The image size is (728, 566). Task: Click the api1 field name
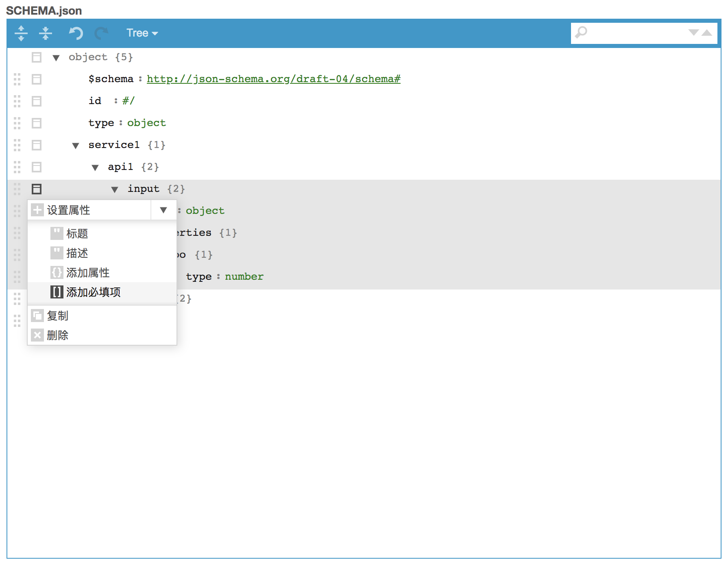(120, 167)
